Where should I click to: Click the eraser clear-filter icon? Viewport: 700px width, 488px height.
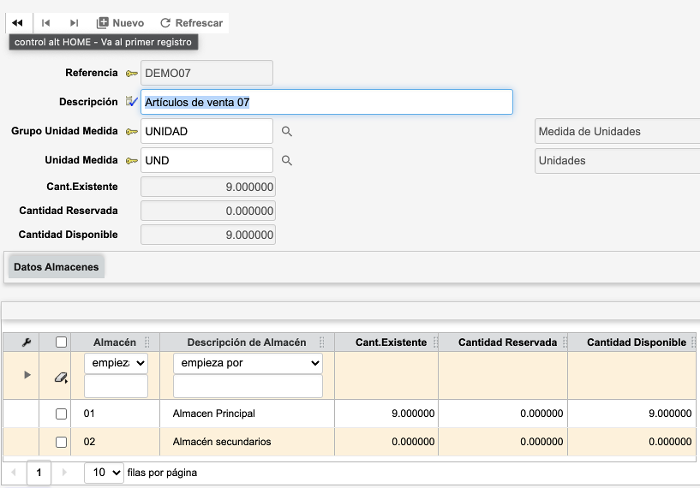[61, 376]
